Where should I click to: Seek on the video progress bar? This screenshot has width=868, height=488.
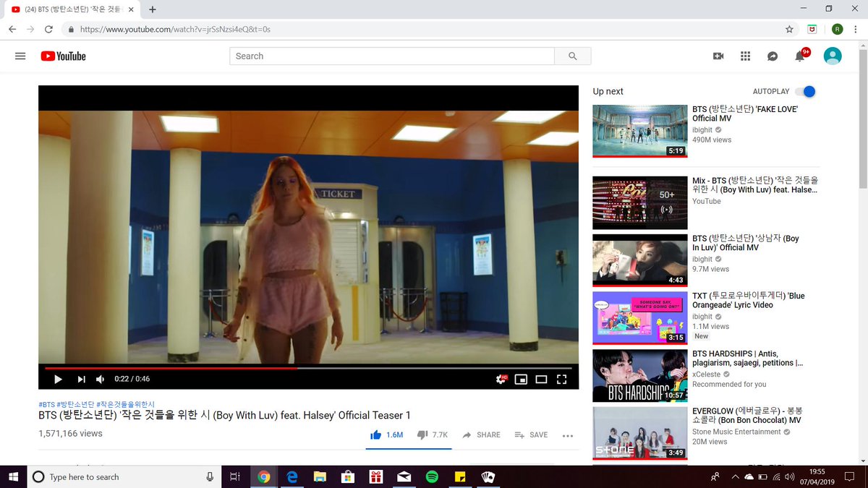tap(308, 368)
